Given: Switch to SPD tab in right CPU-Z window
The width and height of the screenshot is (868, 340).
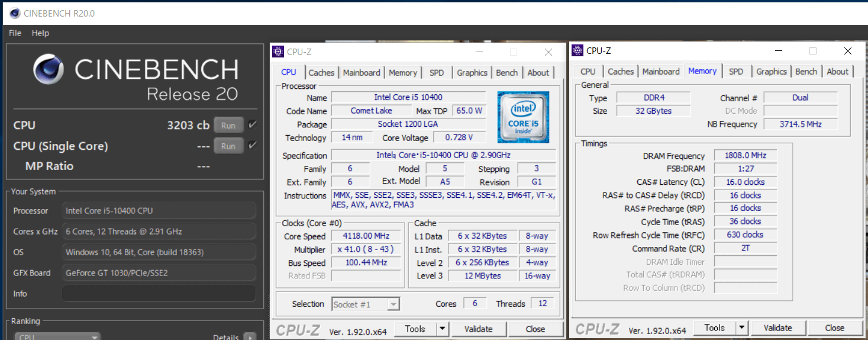Looking at the screenshot, I should coord(736,71).
